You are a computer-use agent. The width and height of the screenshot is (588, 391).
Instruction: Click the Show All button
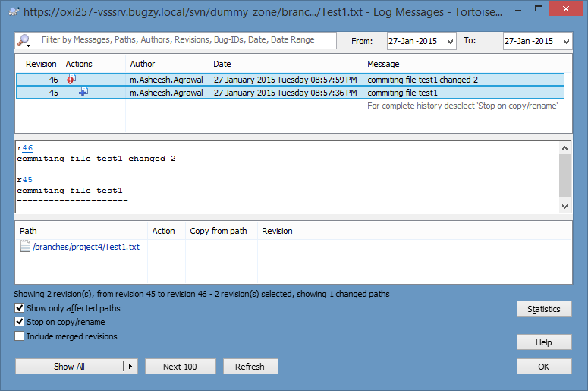[69, 366]
